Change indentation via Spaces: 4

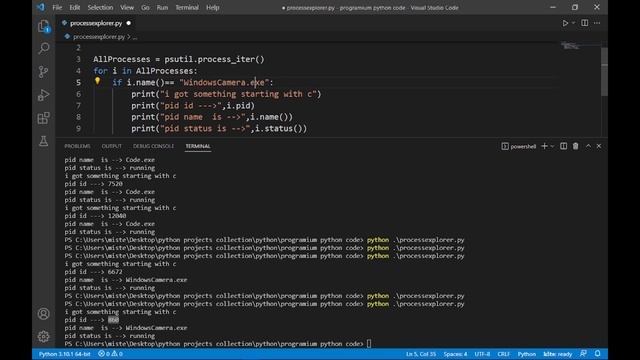455,354
